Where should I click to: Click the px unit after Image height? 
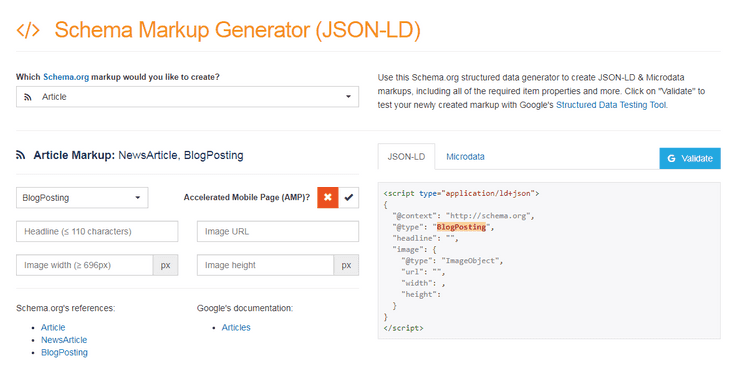346,265
